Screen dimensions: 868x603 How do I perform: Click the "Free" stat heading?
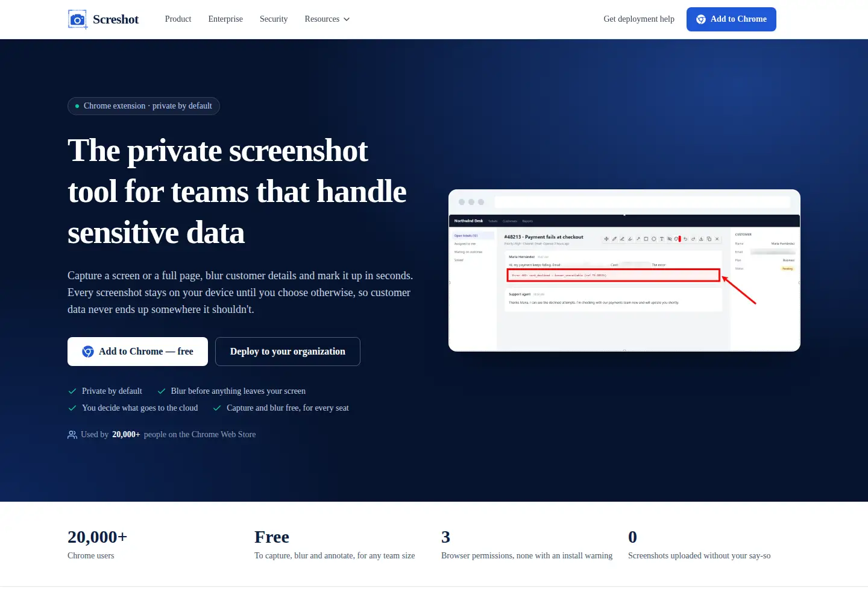click(x=272, y=537)
